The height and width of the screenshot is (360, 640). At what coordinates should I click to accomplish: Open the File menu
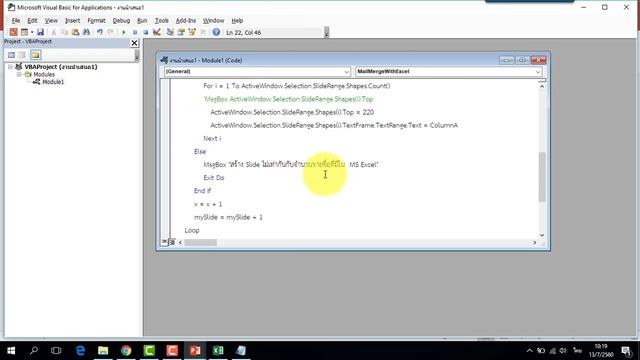coord(16,20)
